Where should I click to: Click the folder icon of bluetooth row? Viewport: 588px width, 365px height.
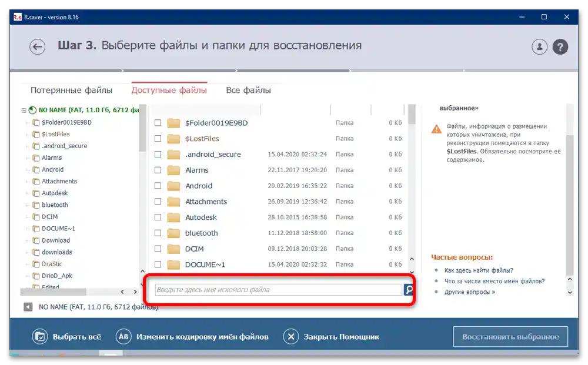pos(173,233)
